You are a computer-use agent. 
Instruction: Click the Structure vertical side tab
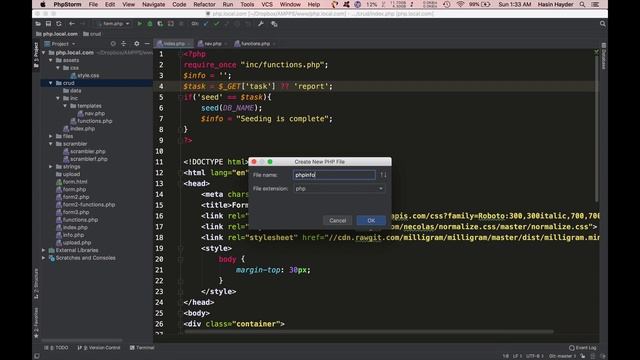(36, 283)
